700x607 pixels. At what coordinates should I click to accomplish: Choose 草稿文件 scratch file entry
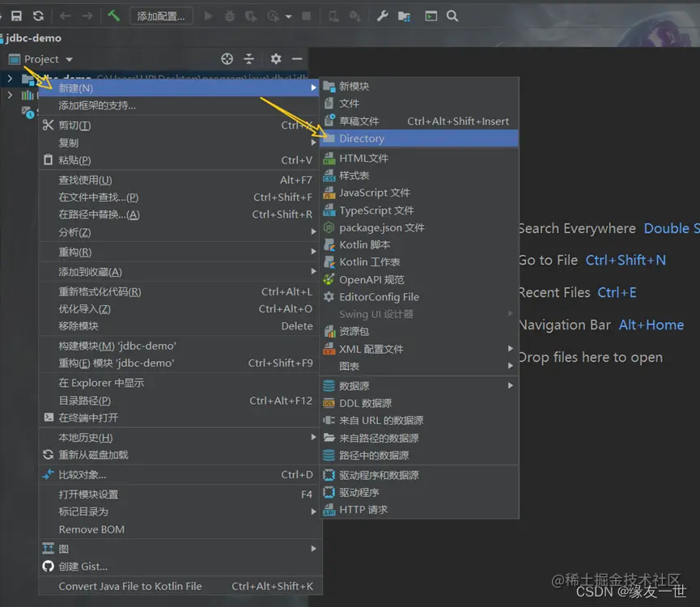419,121
